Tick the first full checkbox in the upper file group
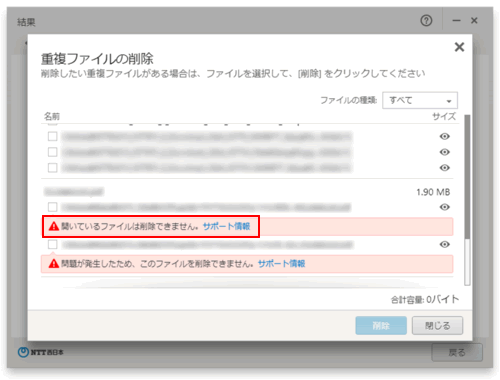Screen dimensions: 500x380 [x=52, y=136]
